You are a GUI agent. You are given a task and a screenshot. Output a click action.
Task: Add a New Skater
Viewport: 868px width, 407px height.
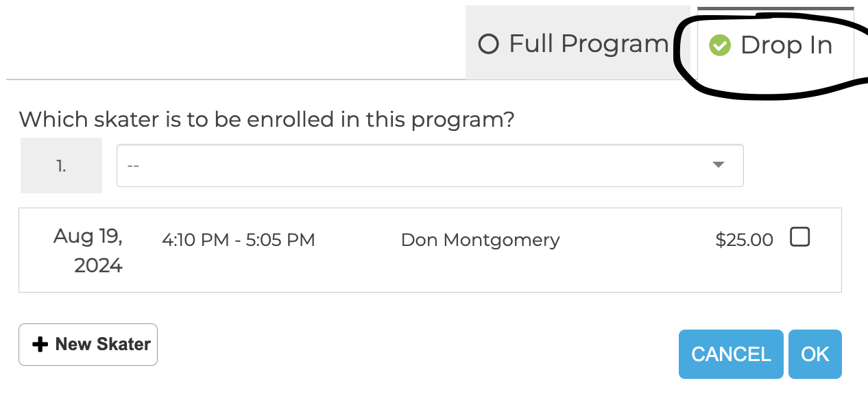click(88, 345)
